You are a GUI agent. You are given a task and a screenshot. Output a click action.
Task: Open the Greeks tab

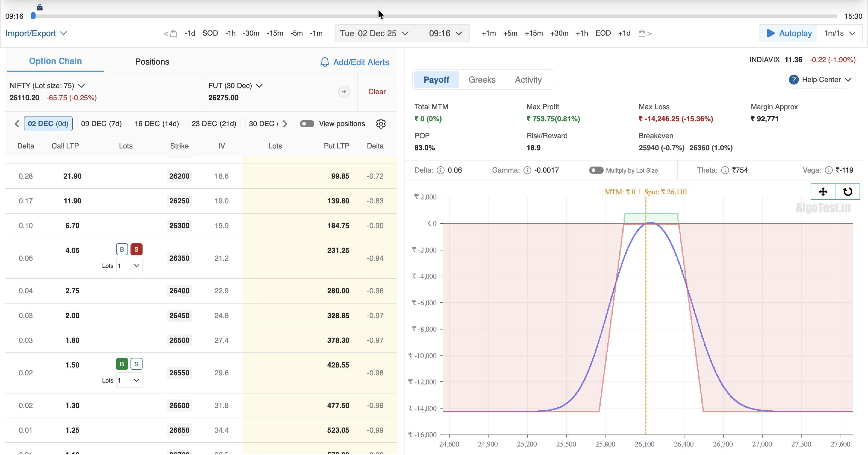482,80
